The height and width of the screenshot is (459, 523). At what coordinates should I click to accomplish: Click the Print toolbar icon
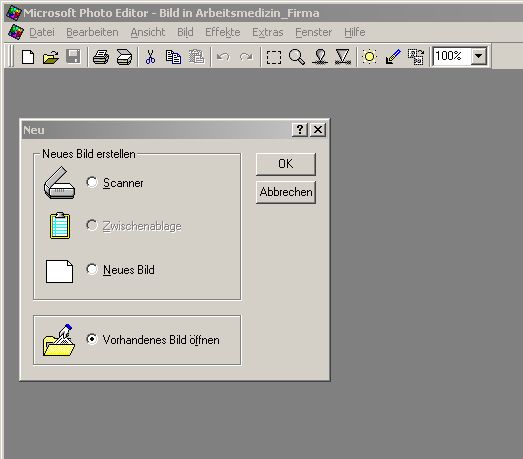coord(101,57)
